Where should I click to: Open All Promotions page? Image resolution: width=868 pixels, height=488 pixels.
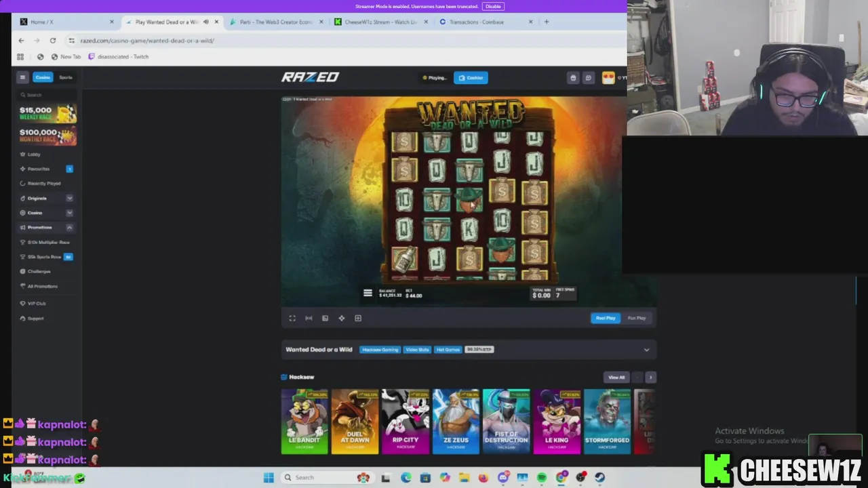(42, 286)
